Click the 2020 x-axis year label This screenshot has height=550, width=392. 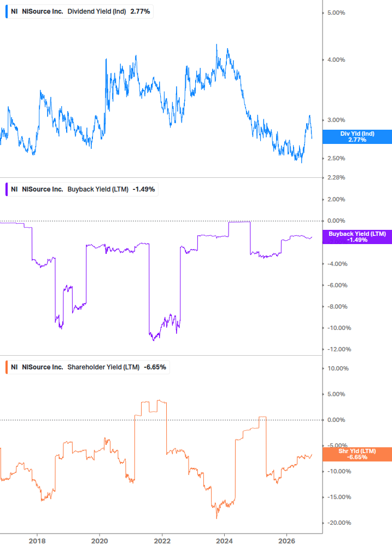tap(100, 541)
